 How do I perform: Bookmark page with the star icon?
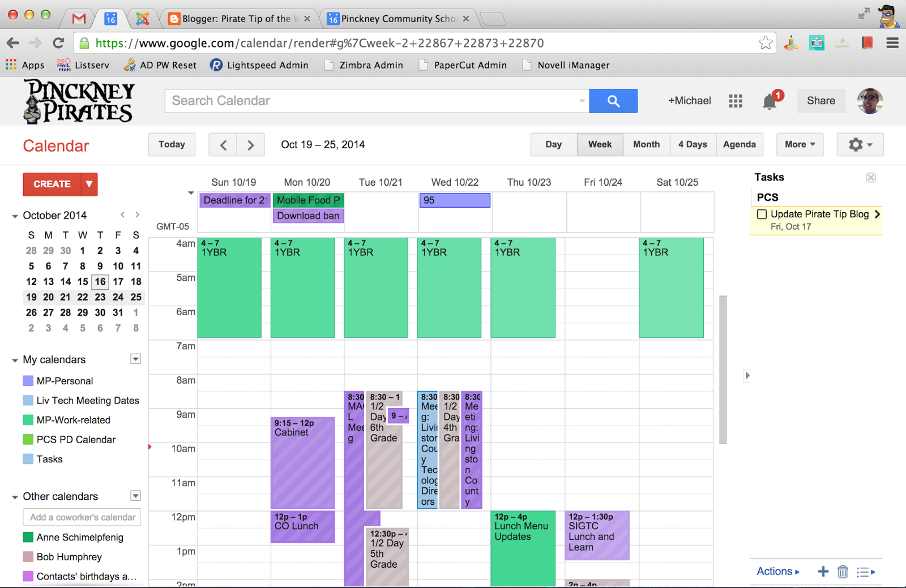click(766, 43)
